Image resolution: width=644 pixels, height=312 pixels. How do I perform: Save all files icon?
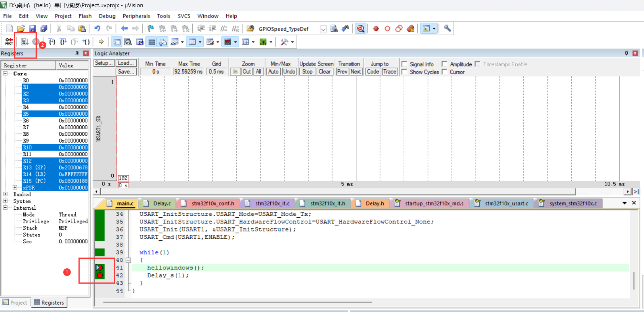point(44,29)
